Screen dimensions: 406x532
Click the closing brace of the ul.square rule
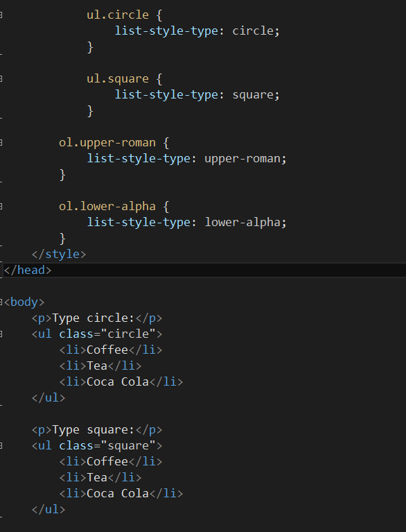(90, 110)
